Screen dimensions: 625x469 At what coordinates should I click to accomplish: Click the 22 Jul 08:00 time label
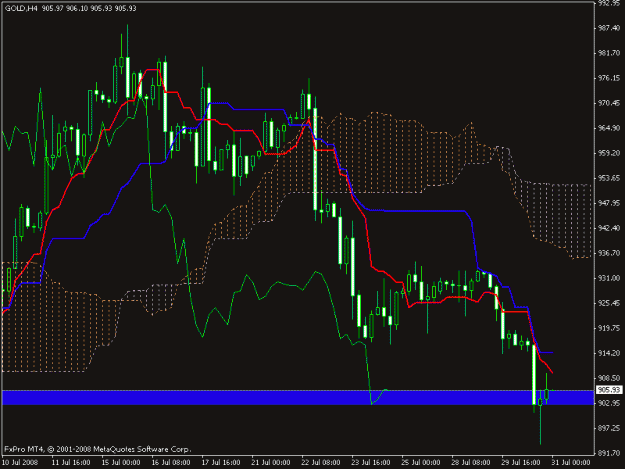coord(320,462)
